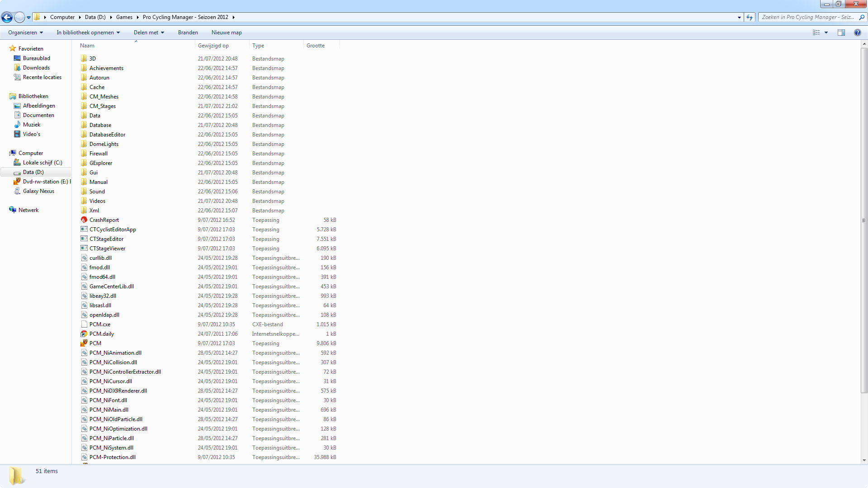The image size is (868, 488).
Task: Select Galaxy Nexus device in sidebar
Action: (x=38, y=191)
